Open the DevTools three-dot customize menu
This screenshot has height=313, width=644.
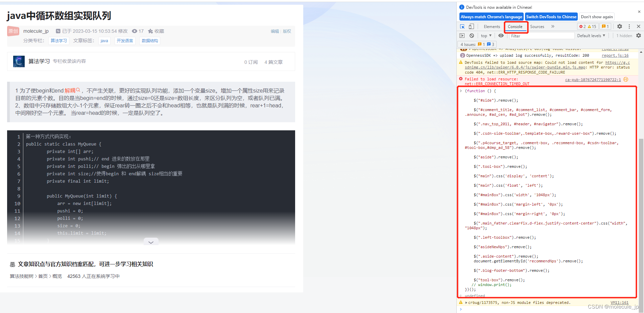tap(629, 26)
